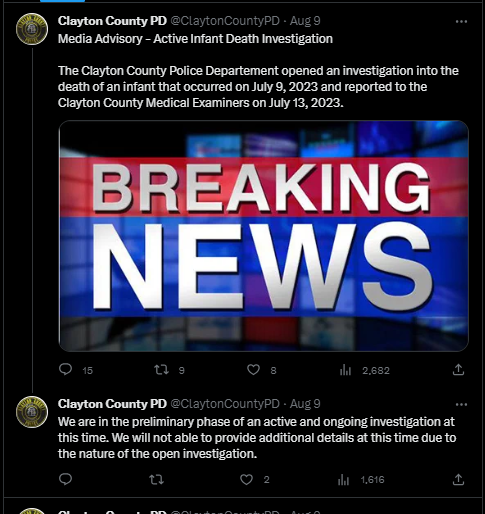Open Clayton County PD name on first tweet
Screen dimensions: 485x514
[x=112, y=21]
